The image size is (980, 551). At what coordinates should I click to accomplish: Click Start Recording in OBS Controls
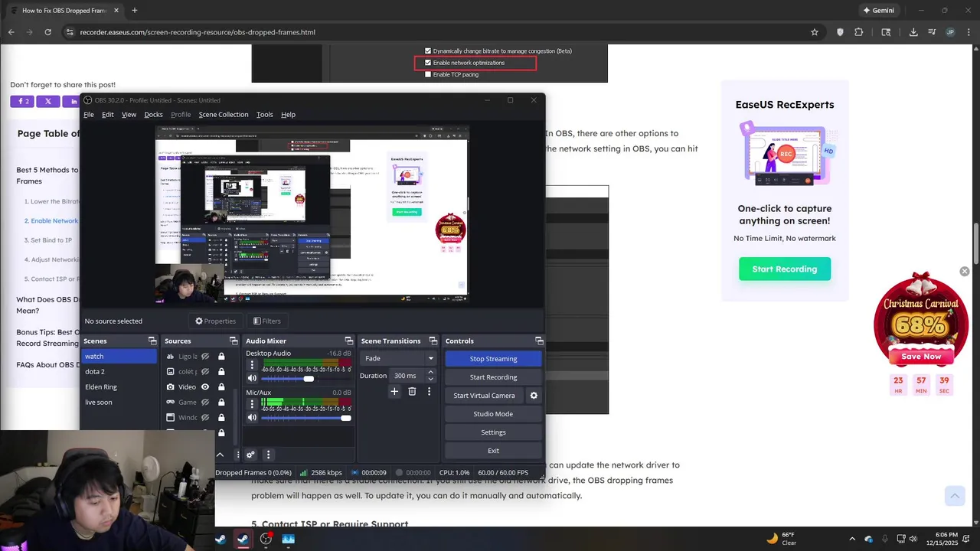click(x=493, y=377)
